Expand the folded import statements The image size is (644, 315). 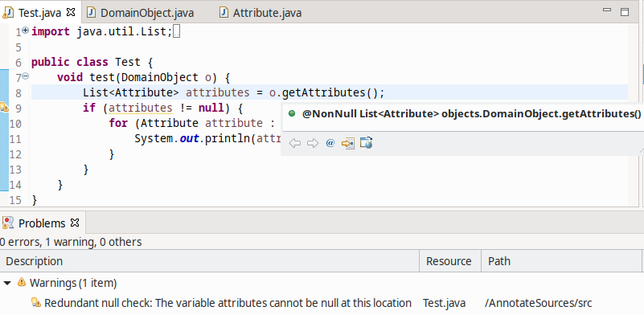point(26,30)
